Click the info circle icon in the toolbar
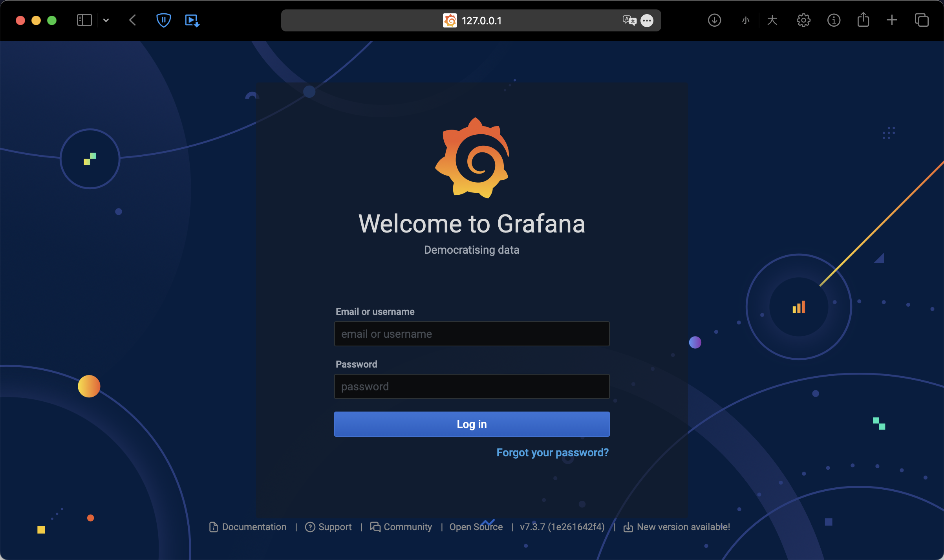The height and width of the screenshot is (560, 944). pos(834,20)
